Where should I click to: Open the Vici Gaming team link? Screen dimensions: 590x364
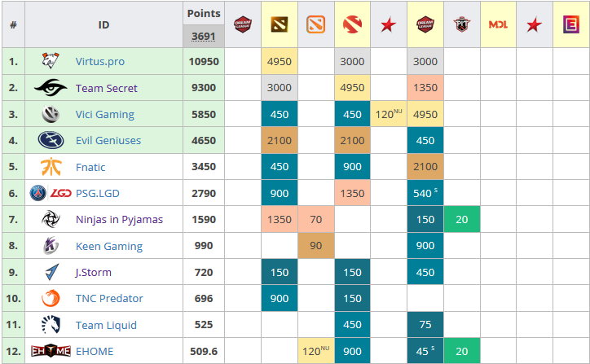(105, 114)
